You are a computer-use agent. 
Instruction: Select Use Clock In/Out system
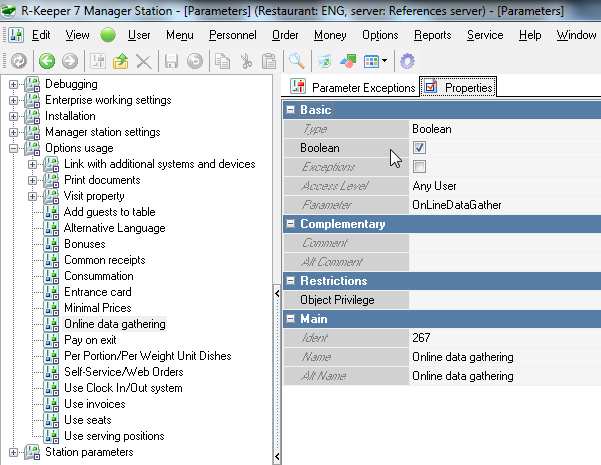tap(123, 388)
